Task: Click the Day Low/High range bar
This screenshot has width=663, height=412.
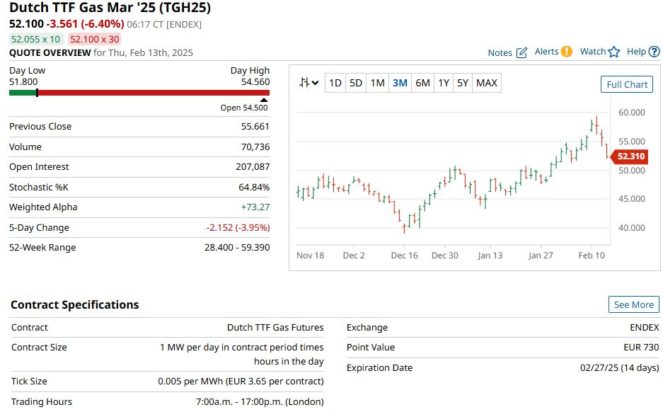Action: point(140,92)
